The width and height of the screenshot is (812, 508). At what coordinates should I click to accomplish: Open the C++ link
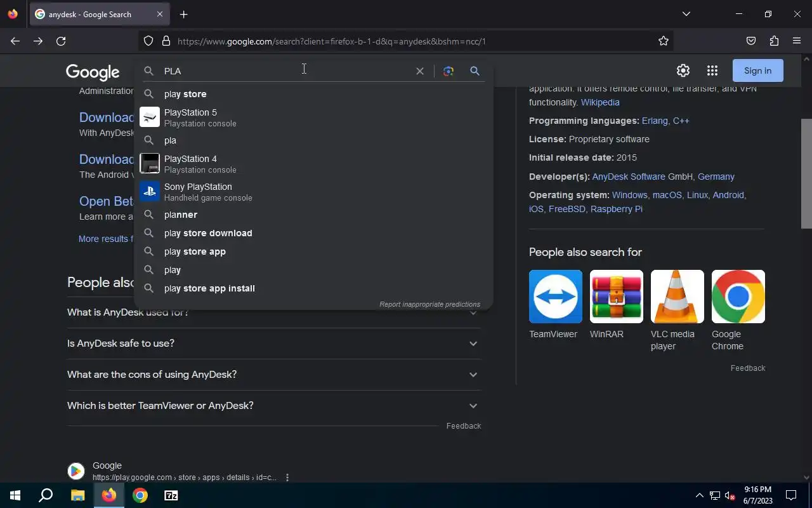point(681,121)
